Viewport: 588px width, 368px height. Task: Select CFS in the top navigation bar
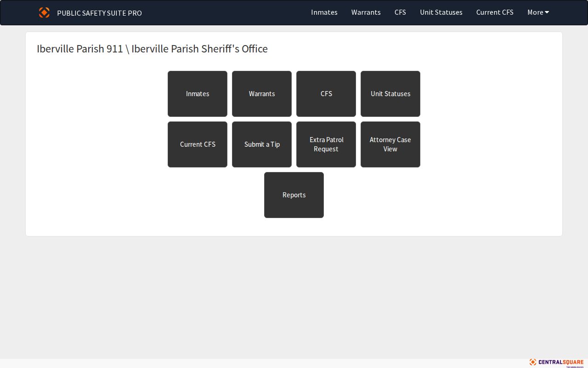[x=400, y=12]
